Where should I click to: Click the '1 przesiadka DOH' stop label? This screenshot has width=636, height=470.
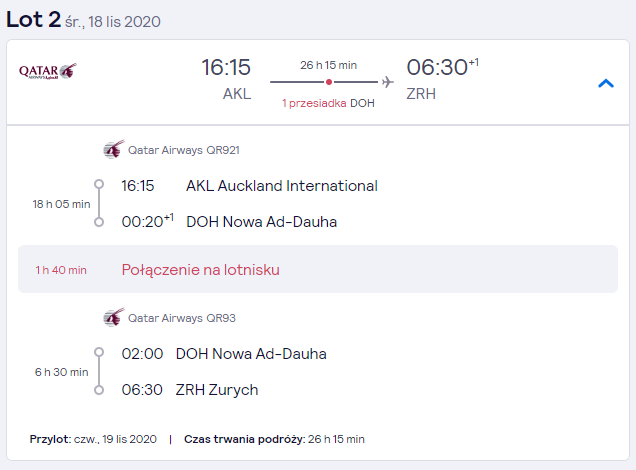(x=328, y=103)
